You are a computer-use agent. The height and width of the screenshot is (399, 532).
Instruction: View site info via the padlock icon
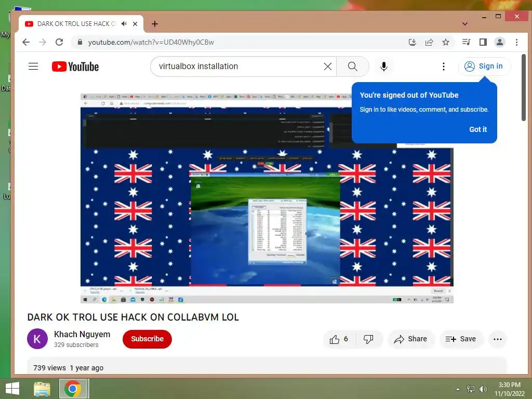click(80, 42)
